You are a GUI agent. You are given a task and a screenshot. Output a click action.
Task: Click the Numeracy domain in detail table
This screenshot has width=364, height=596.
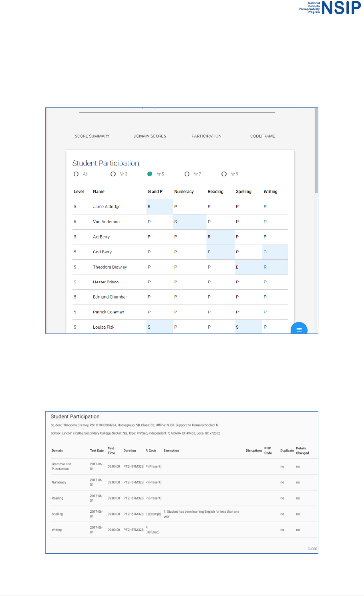(59, 483)
